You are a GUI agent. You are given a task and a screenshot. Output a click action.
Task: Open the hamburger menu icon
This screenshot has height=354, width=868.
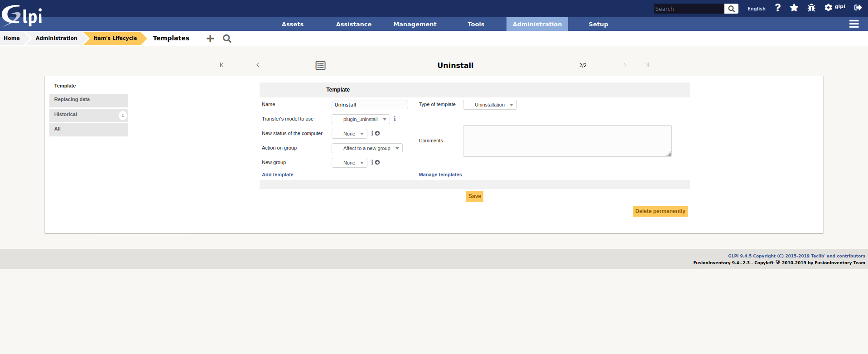854,24
